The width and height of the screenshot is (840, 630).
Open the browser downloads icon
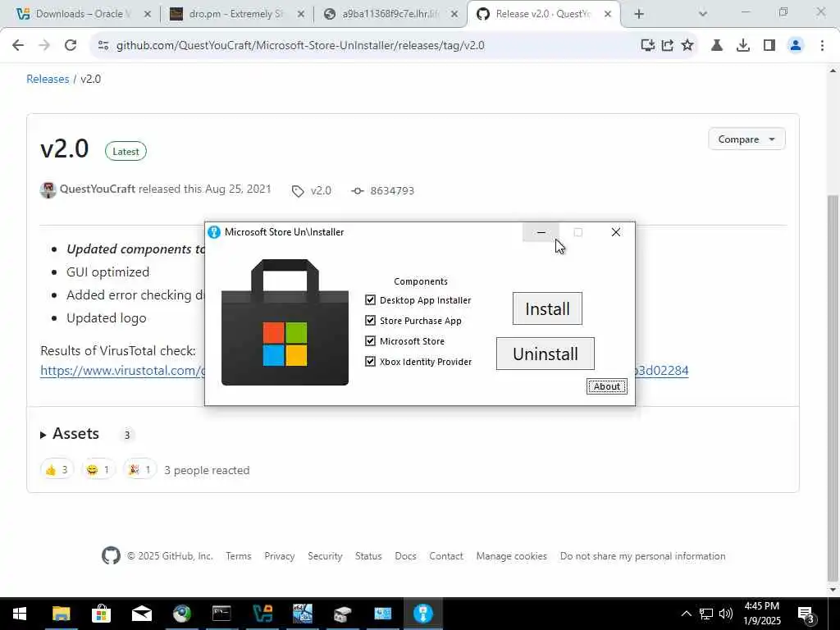tap(743, 46)
